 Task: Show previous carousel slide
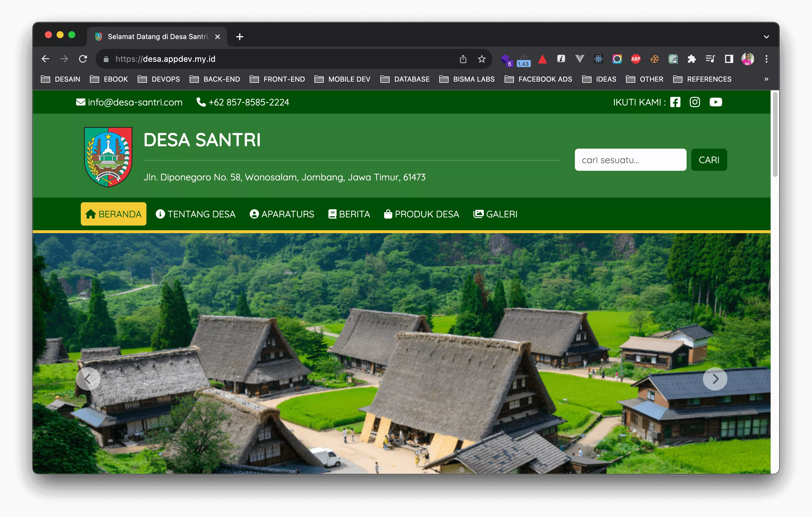point(88,379)
